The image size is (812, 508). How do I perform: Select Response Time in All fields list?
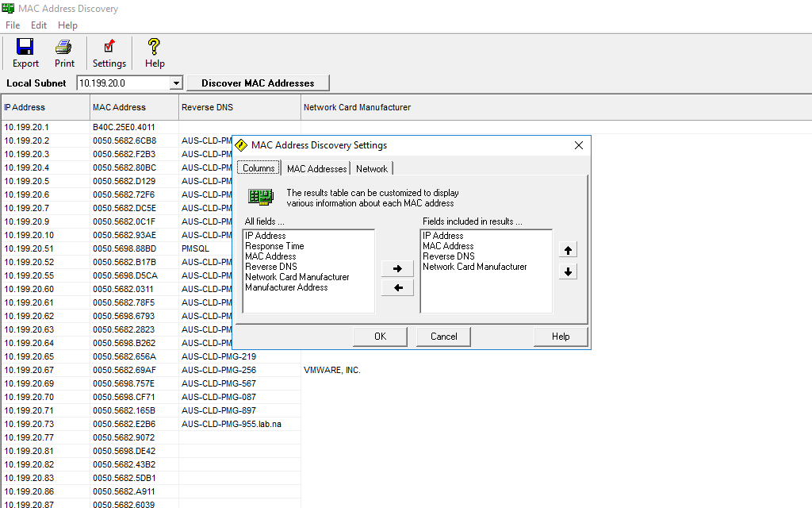click(x=274, y=246)
